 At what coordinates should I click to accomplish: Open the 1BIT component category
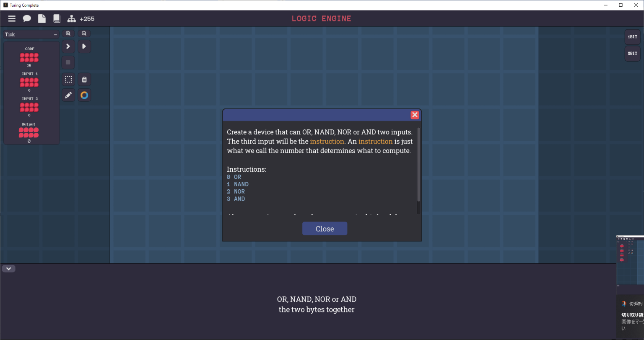coord(632,37)
